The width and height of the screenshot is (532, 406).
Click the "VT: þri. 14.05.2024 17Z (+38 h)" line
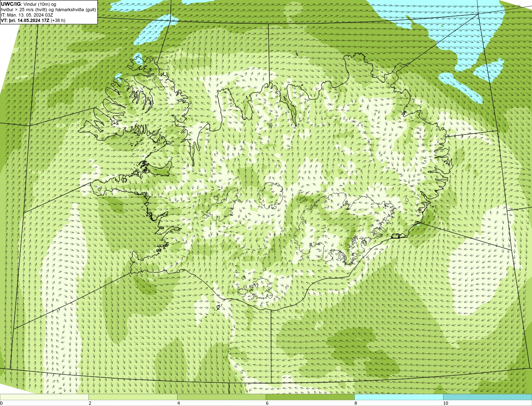(33, 20)
